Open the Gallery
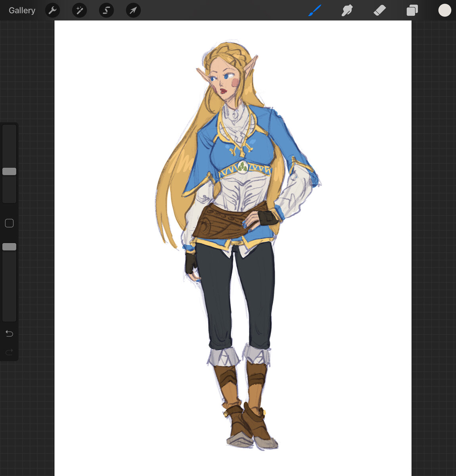The width and height of the screenshot is (456, 476). (x=22, y=10)
